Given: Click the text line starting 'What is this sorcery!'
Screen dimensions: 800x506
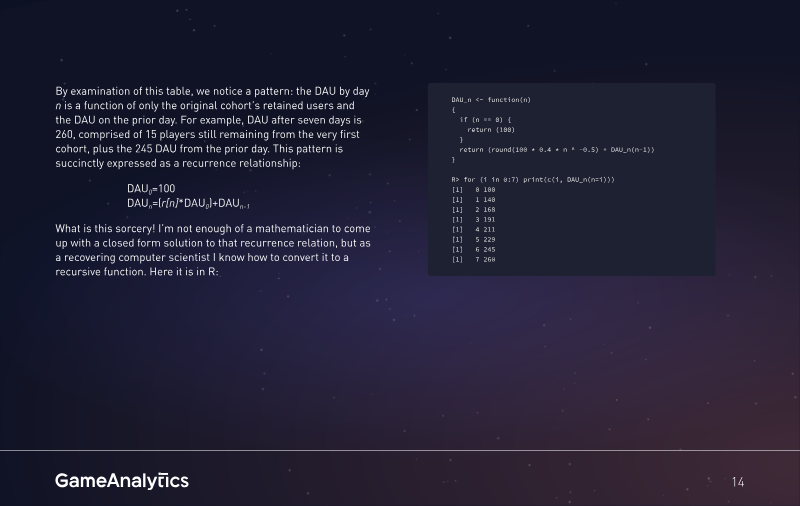Looking at the screenshot, I should tap(213, 229).
